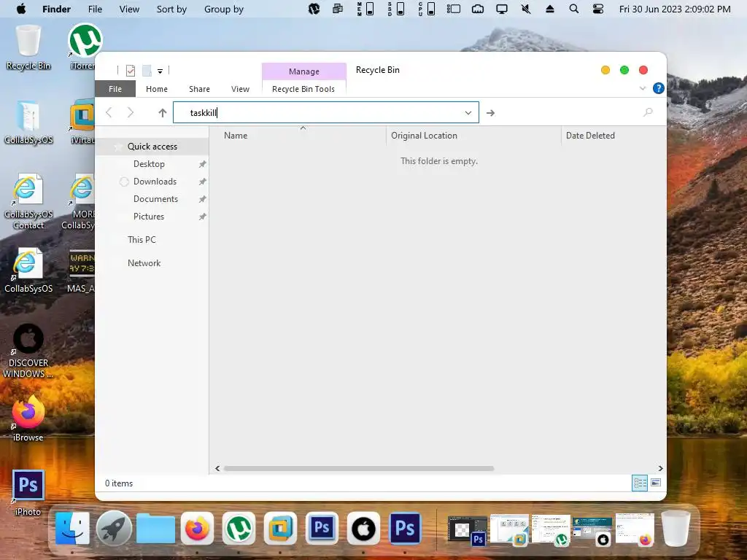This screenshot has height=560, width=747.
Task: Click the scroll right arrow of file list
Action: click(x=660, y=469)
